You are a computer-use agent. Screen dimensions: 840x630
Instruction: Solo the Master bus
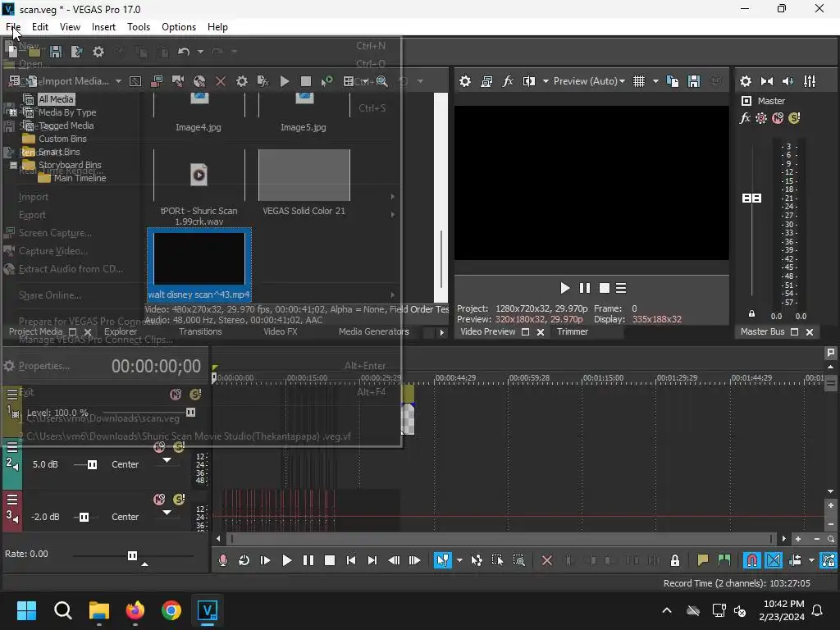coord(794,118)
